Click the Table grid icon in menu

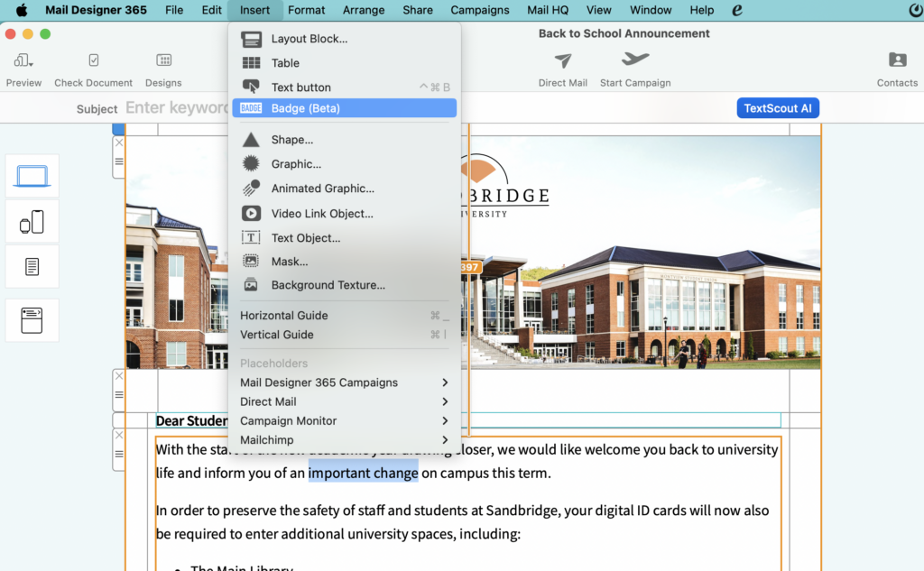(251, 63)
